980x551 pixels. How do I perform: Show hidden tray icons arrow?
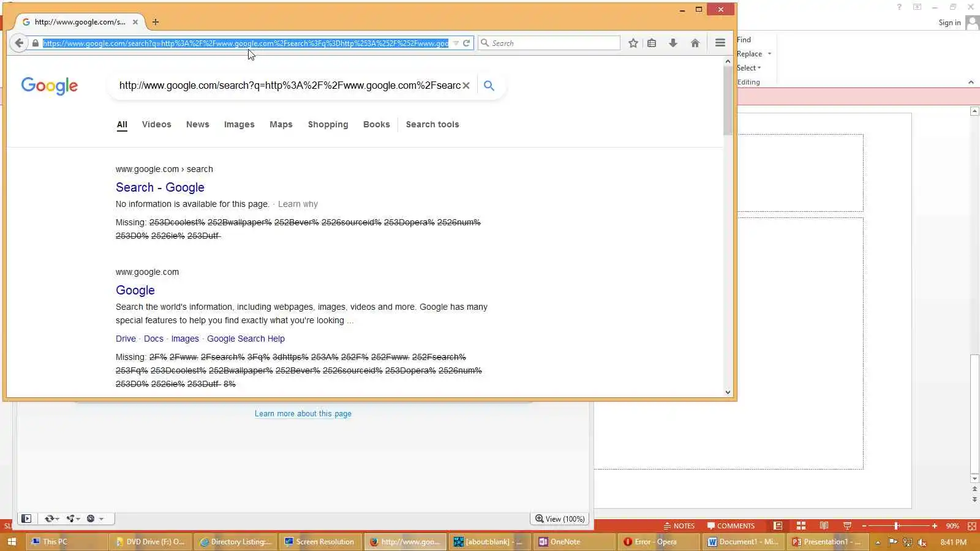[878, 542]
